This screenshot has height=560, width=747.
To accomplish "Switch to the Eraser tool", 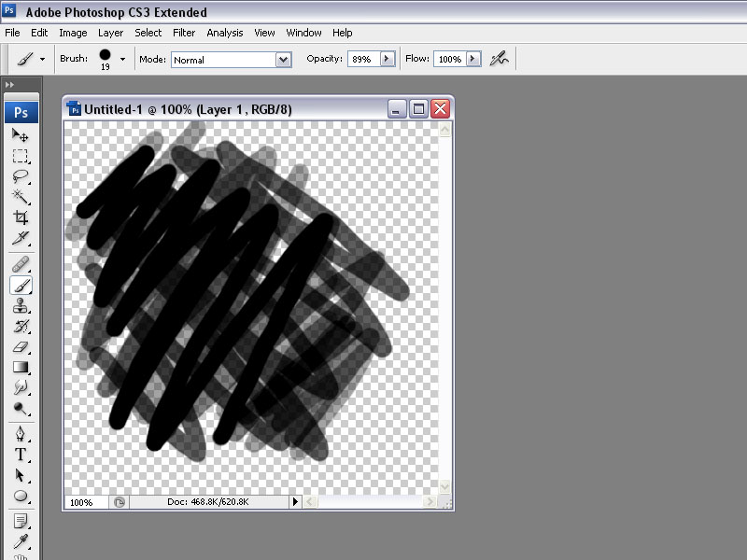I will tap(21, 346).
